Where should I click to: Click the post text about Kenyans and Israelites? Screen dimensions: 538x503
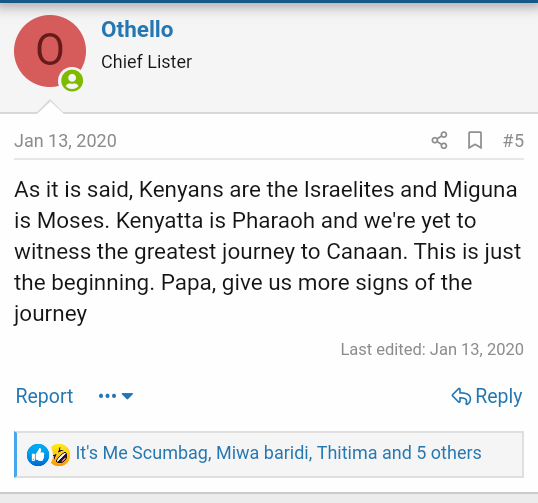tap(267, 251)
